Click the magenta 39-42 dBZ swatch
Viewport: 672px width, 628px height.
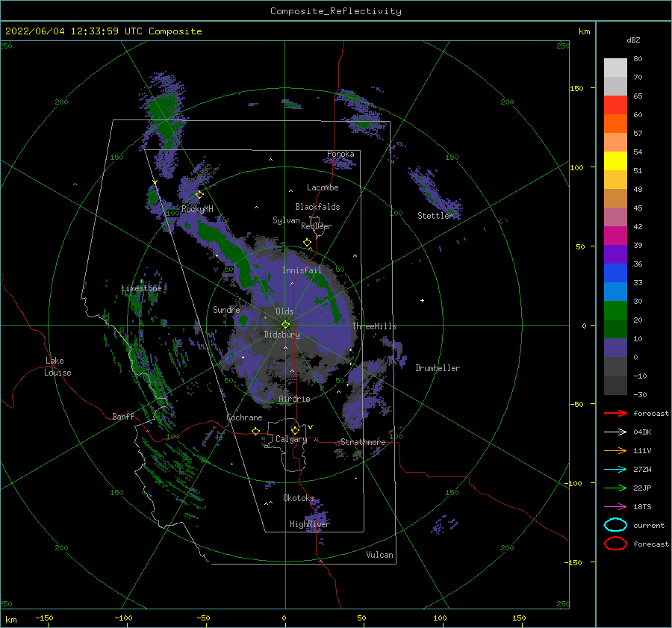click(615, 236)
